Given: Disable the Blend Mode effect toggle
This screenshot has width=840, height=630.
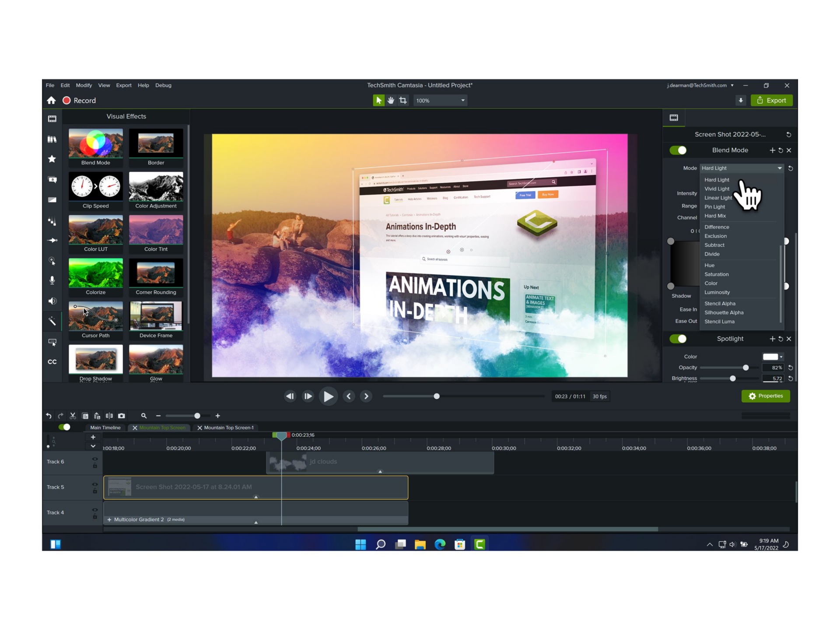Looking at the screenshot, I should [678, 150].
